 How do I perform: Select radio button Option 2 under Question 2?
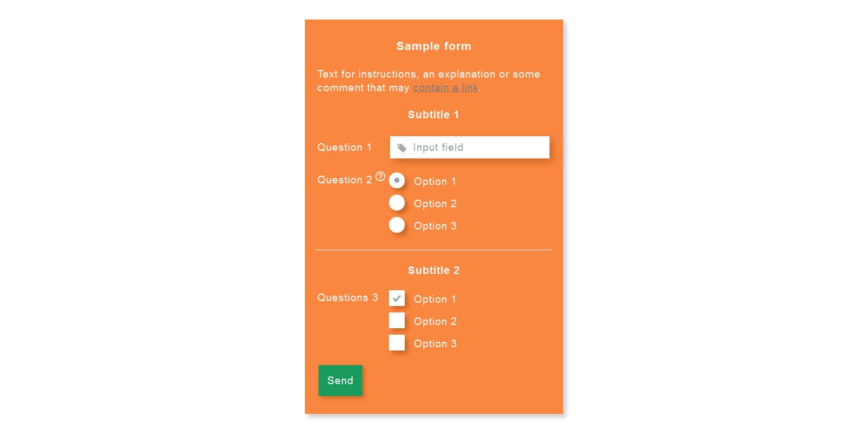[397, 202]
